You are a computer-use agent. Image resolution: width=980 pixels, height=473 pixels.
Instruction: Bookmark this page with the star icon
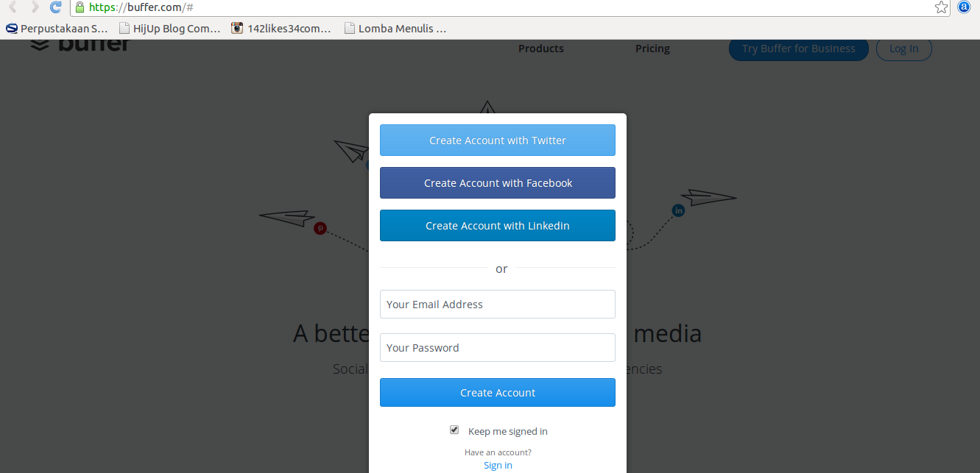[941, 7]
